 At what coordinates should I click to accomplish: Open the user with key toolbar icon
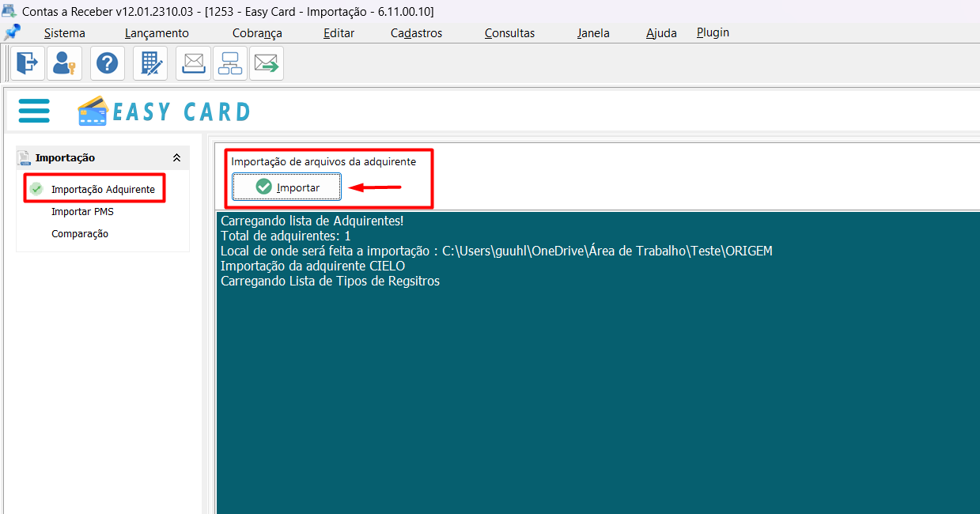tap(64, 63)
